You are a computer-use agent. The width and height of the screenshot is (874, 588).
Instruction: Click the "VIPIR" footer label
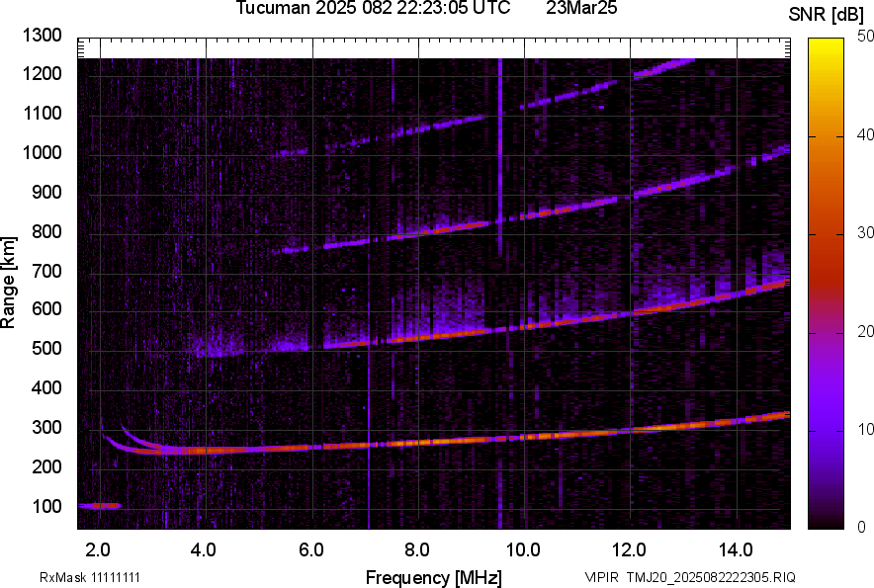[602, 577]
